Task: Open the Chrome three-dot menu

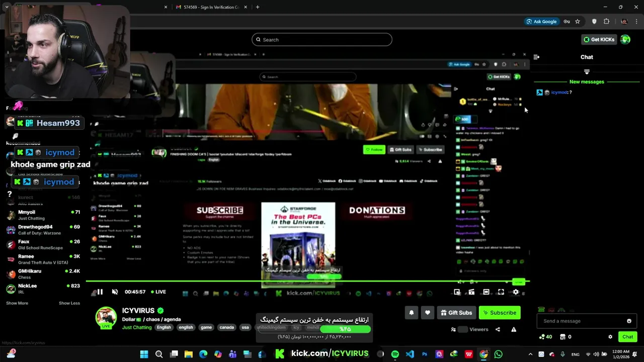Action: [x=636, y=22]
